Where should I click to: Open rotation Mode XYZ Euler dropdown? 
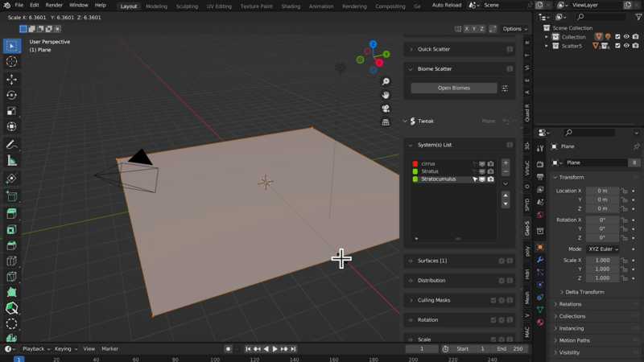click(x=603, y=249)
